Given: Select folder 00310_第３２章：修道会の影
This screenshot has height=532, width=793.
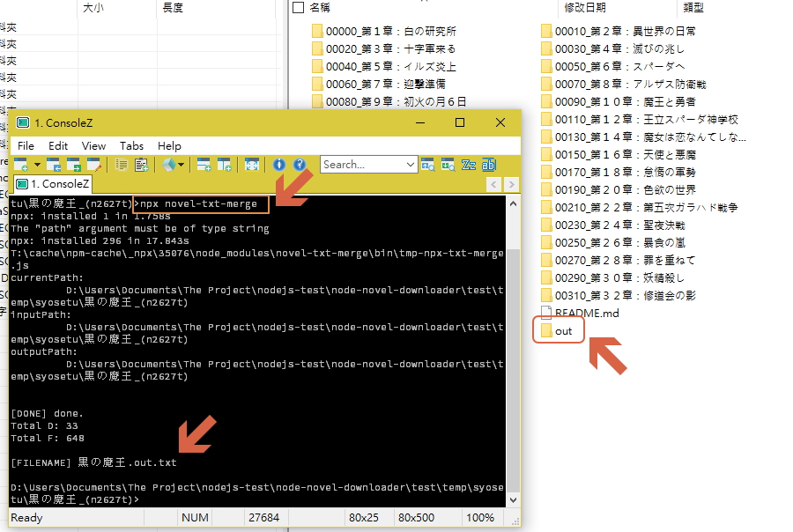Looking at the screenshot, I should (x=619, y=295).
